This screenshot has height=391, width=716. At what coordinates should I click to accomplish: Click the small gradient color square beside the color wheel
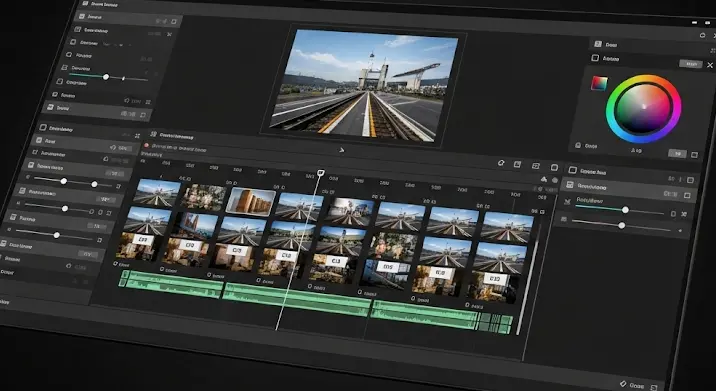(599, 83)
